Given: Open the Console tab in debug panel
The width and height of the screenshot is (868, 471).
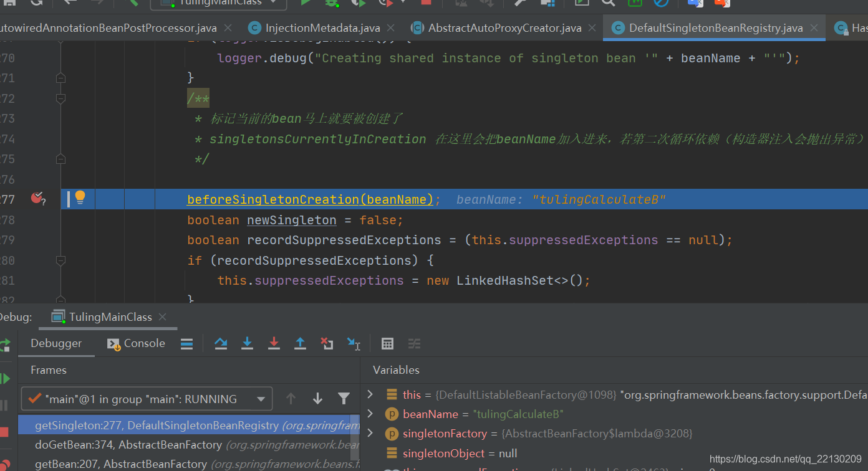Looking at the screenshot, I should pyautogui.click(x=136, y=343).
